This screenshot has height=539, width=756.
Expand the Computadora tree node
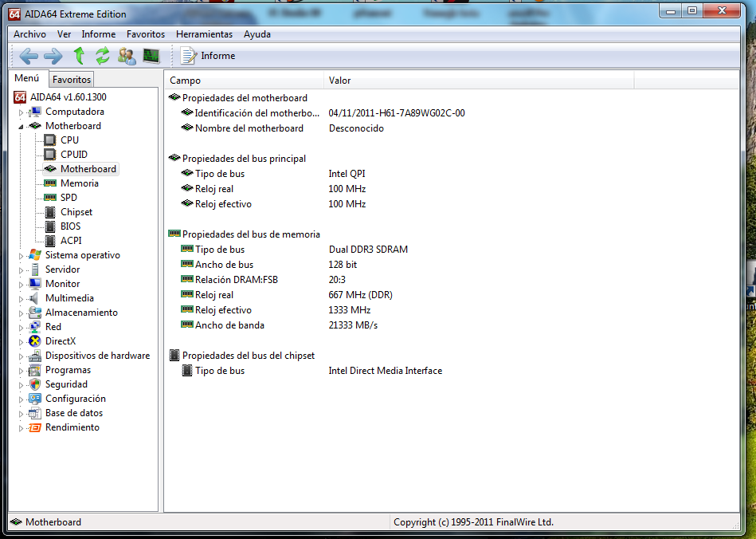point(21,112)
